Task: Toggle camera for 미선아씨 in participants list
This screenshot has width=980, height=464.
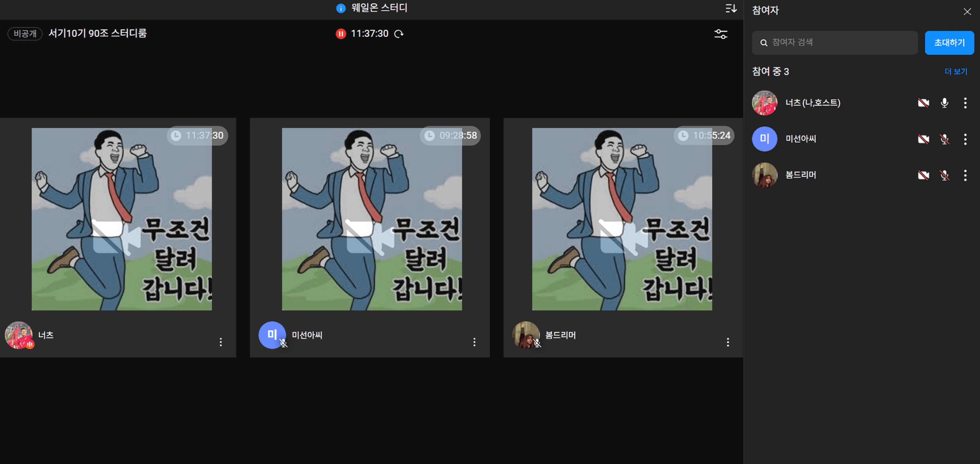Action: pyautogui.click(x=923, y=139)
